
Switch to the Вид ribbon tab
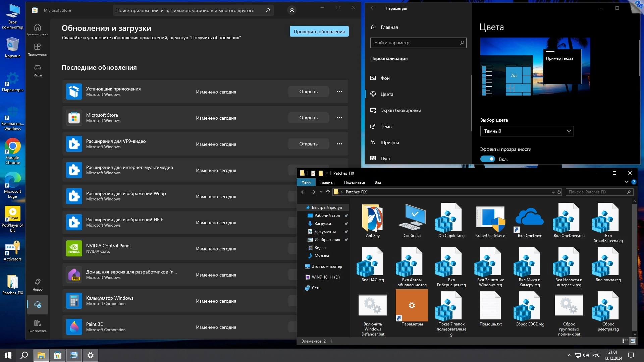(x=378, y=182)
